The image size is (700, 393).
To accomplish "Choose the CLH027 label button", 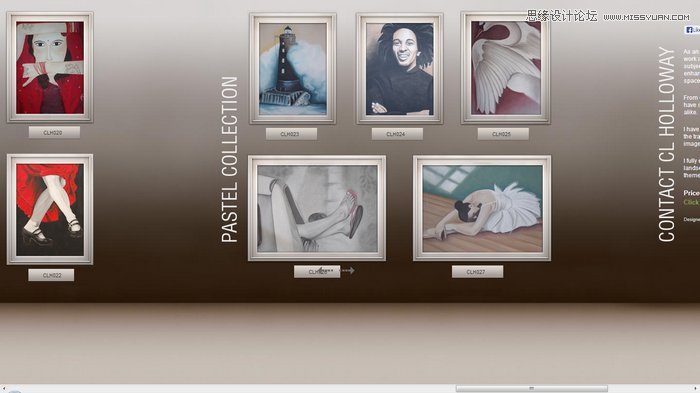I will pyautogui.click(x=478, y=272).
